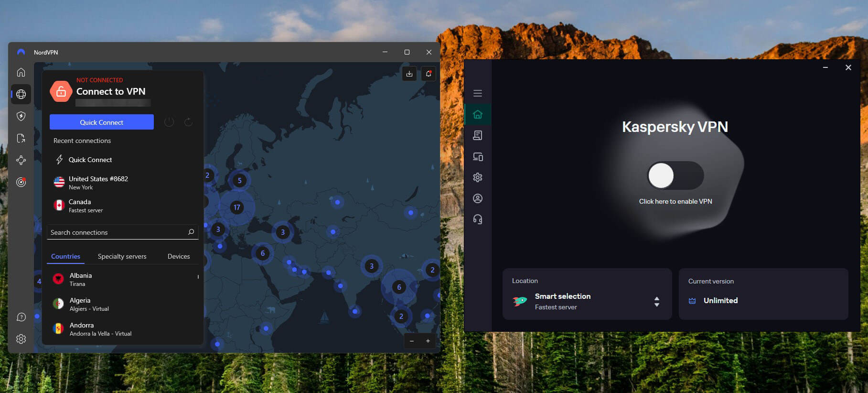Click the crown icon beside Unlimited
Screen dimensions: 868x393
point(692,301)
